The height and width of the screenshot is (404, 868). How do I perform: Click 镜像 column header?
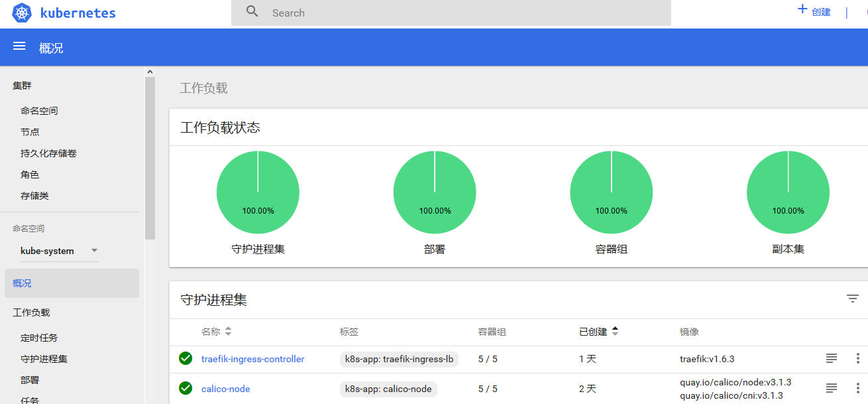689,332
